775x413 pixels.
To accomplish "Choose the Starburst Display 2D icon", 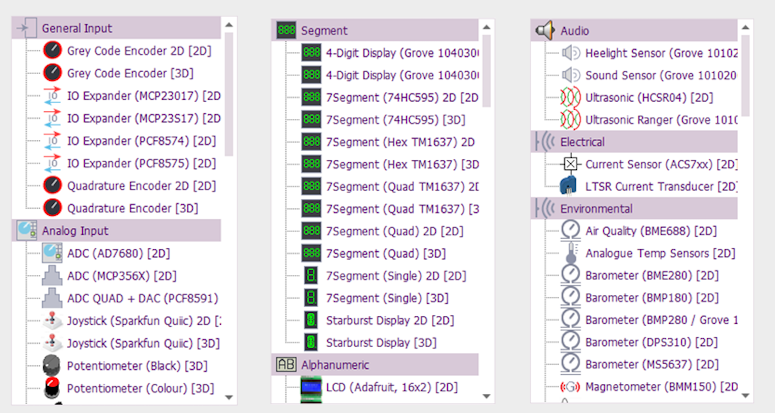I will point(311,320).
